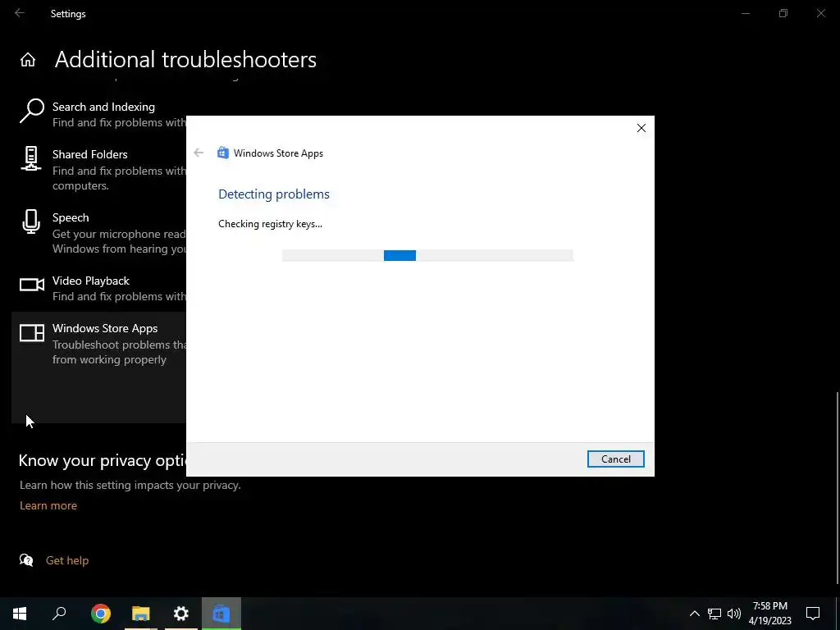Open the taskbar clock and date
Image resolution: width=840 pixels, height=630 pixels.
point(769,614)
